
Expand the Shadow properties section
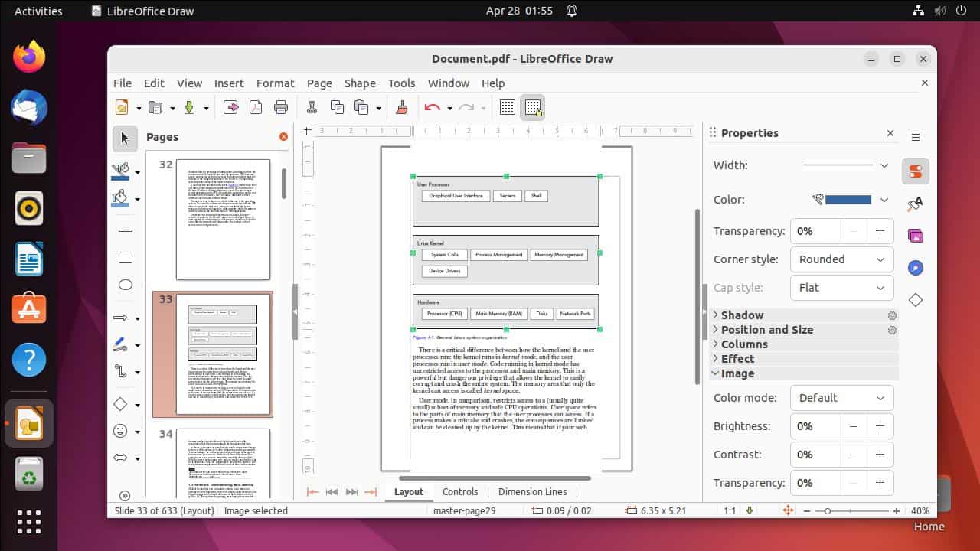(740, 315)
